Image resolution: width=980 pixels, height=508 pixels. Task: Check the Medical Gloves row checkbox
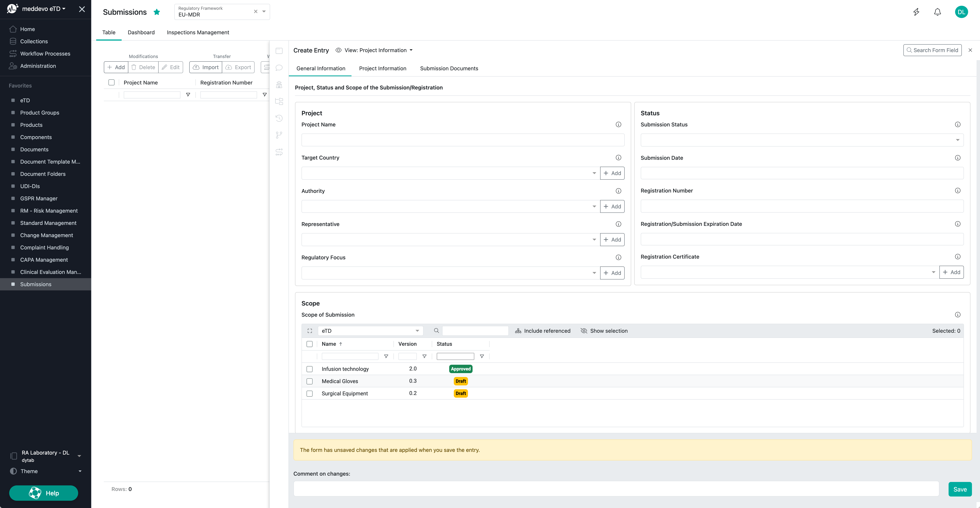pyautogui.click(x=310, y=381)
